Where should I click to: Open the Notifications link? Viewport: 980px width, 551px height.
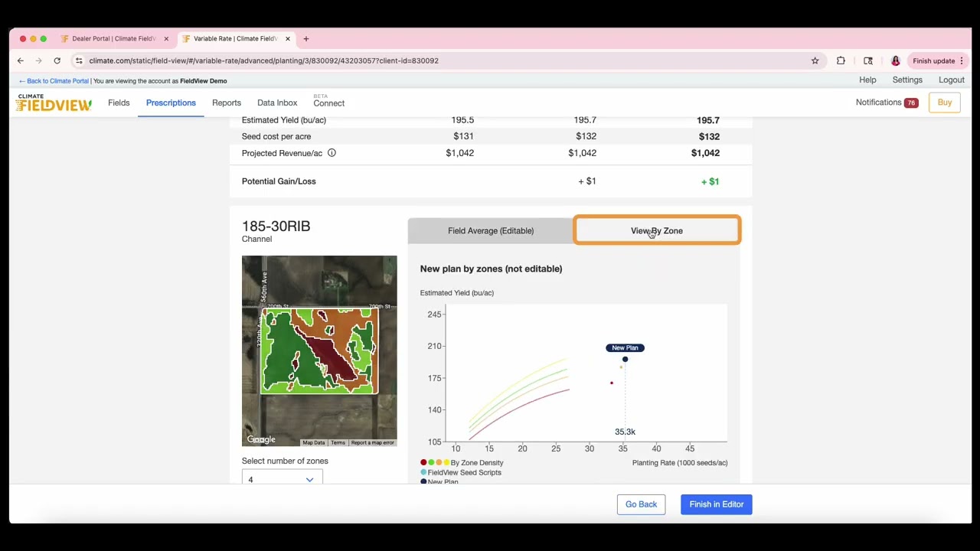pyautogui.click(x=878, y=103)
